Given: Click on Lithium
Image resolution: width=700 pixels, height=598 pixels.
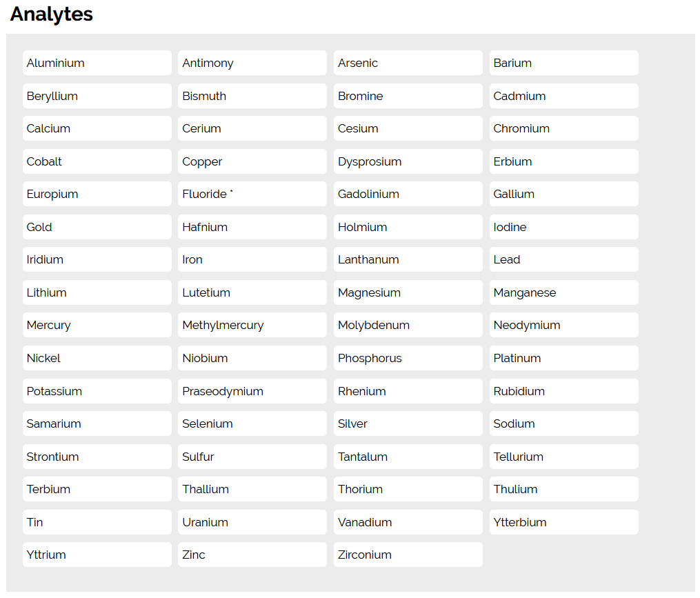Looking at the screenshot, I should pos(97,293).
